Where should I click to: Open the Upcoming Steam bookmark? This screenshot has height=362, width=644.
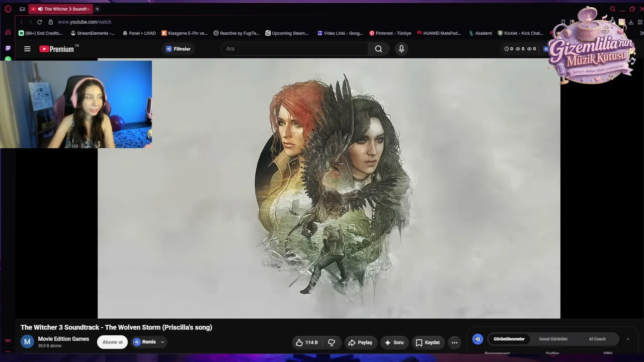click(287, 33)
